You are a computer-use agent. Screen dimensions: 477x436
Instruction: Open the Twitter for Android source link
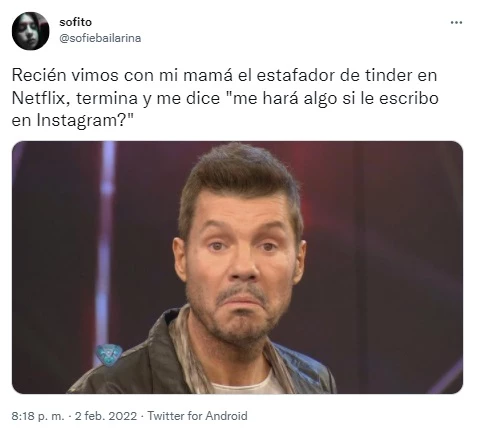(198, 416)
